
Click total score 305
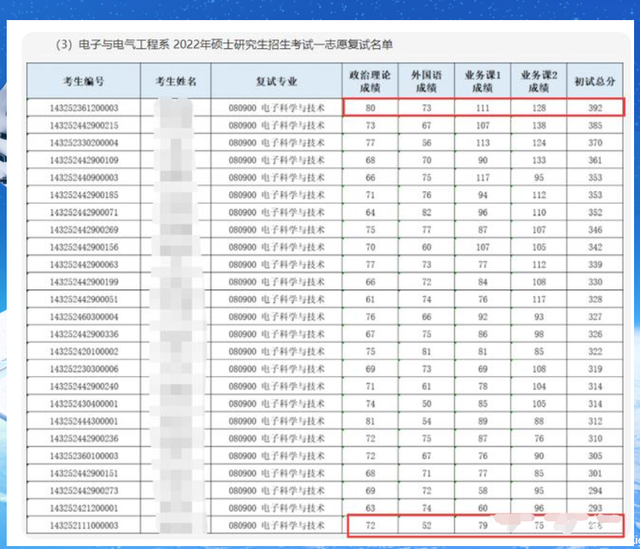tap(595, 456)
